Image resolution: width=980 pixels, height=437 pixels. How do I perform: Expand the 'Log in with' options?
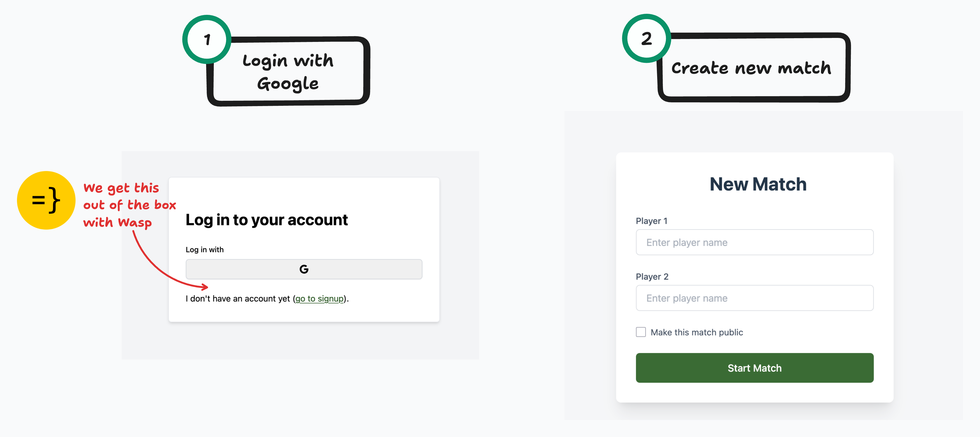coord(204,250)
